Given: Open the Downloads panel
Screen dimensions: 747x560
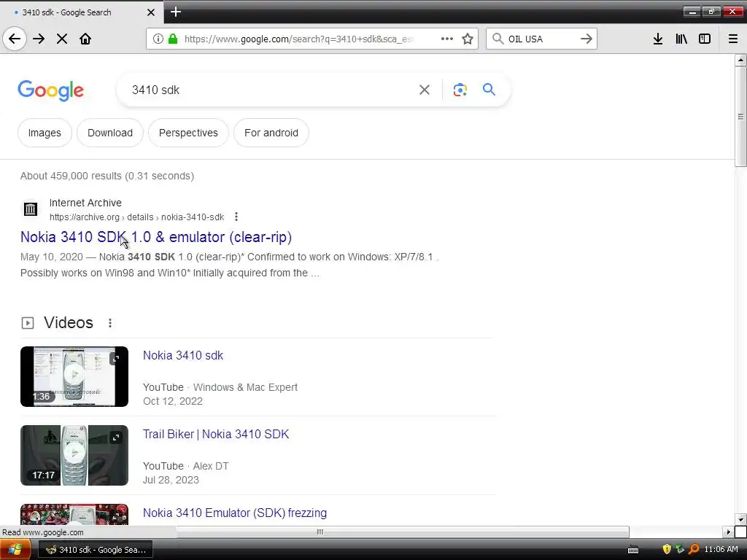Looking at the screenshot, I should (x=658, y=39).
